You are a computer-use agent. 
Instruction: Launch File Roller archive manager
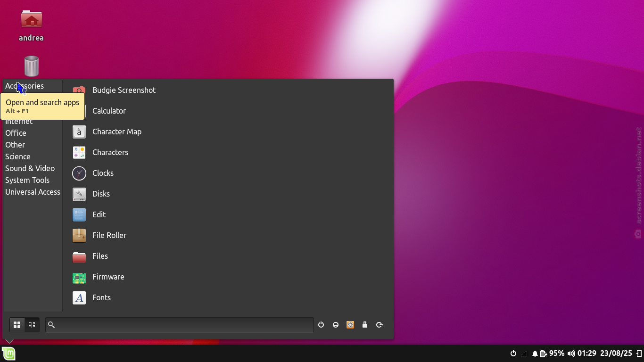click(228, 235)
